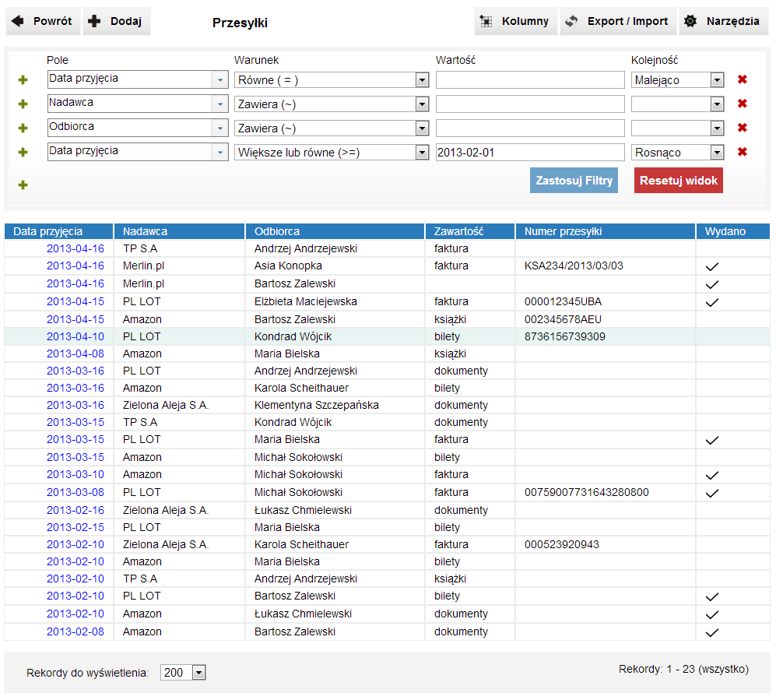Image resolution: width=776 pixels, height=700 pixels.
Task: Delete the 2013-02-01 date filter row
Action: click(x=742, y=152)
